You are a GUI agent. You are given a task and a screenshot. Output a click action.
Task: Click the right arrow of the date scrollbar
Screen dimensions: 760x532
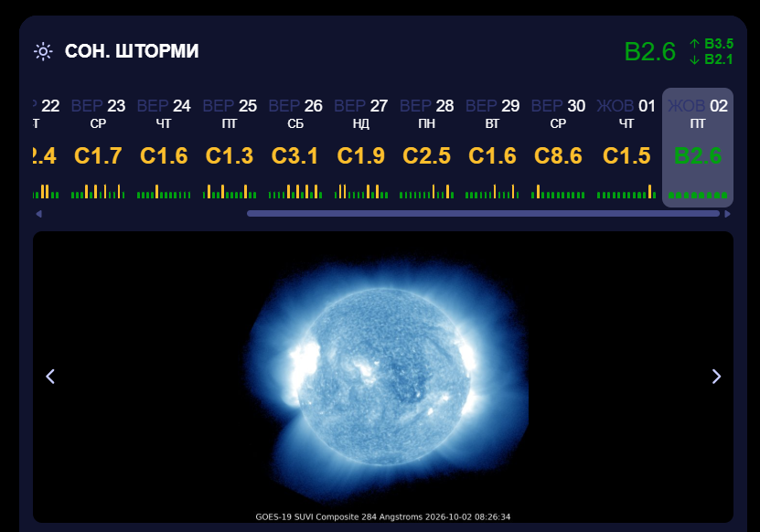[x=727, y=214]
